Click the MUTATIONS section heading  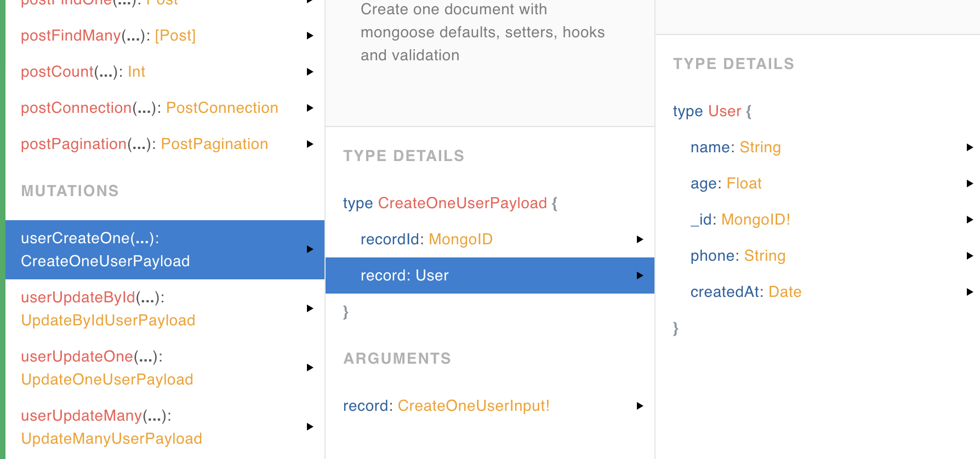70,191
